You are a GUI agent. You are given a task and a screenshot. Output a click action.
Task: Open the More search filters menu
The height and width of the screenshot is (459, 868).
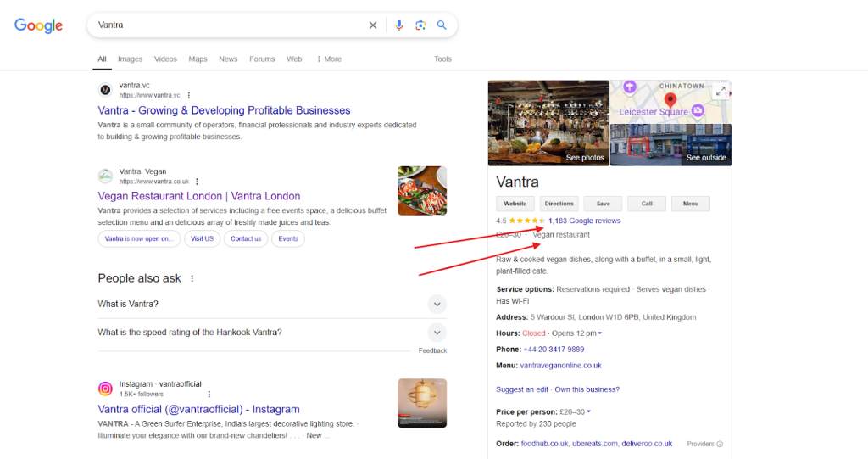(328, 59)
